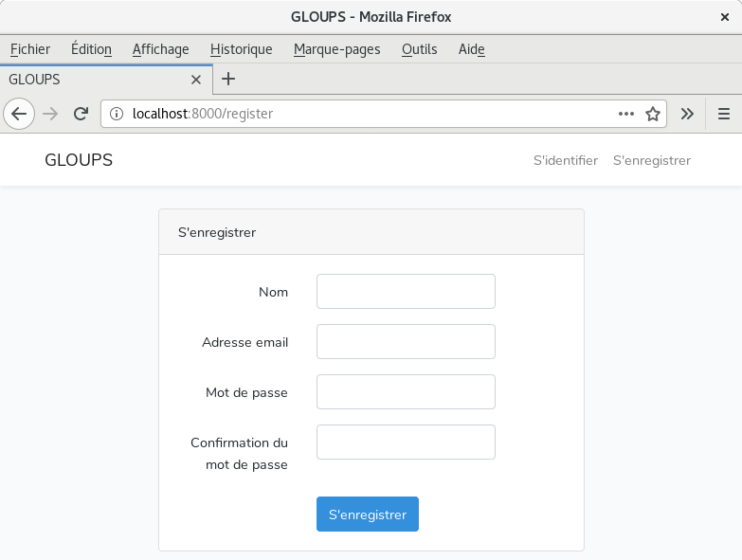This screenshot has width=742, height=560.
Task: Click the site information icon in URL bar
Action: click(117, 114)
